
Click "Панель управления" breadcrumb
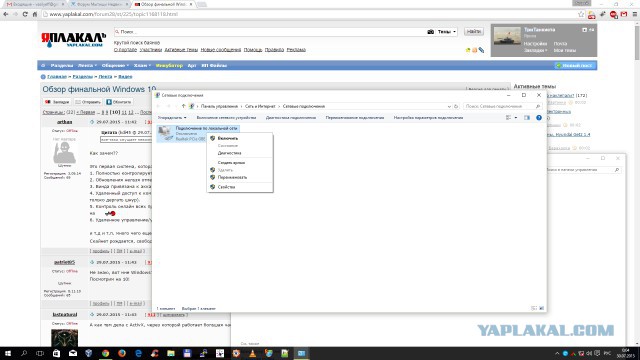pos(219,106)
